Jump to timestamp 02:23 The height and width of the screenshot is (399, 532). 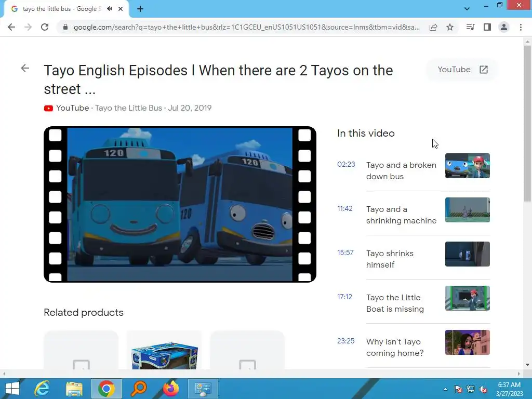point(346,164)
